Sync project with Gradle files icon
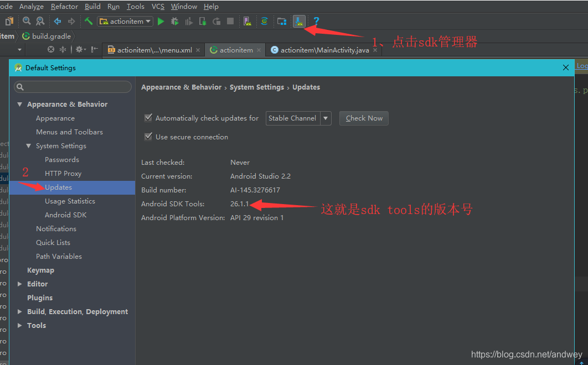 coord(264,22)
